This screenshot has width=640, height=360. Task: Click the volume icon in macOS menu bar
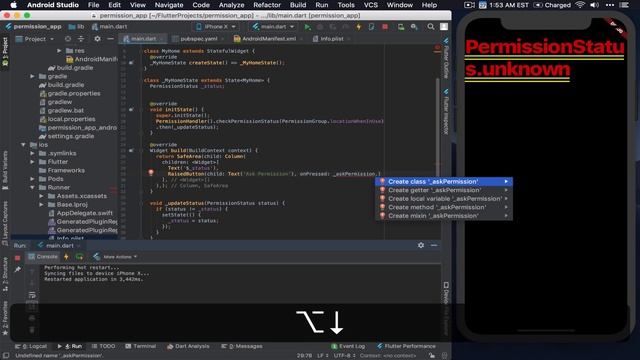pos(595,5)
